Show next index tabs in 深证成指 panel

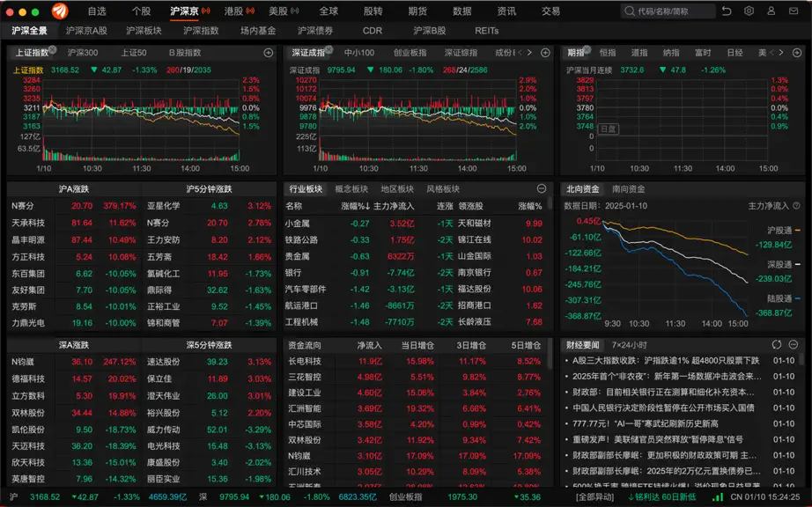click(529, 53)
